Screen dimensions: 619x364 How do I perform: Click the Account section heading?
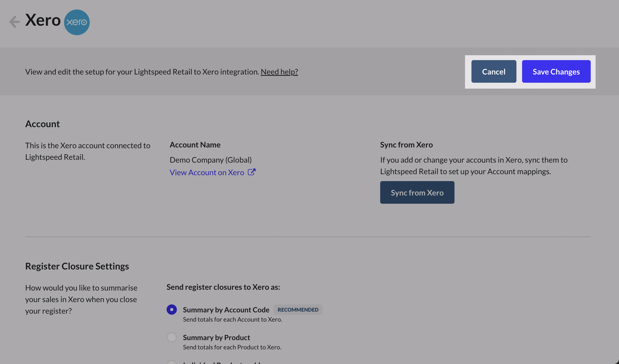click(x=42, y=124)
